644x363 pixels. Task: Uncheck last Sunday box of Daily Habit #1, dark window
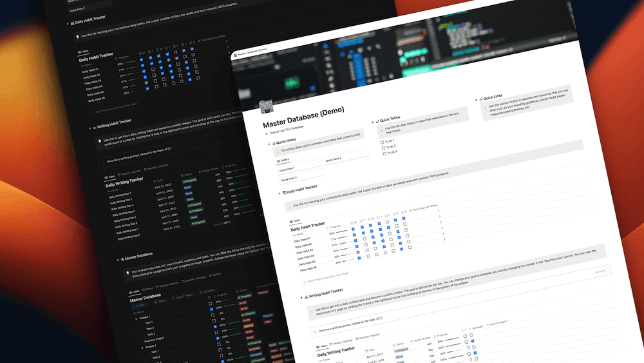coord(192,49)
